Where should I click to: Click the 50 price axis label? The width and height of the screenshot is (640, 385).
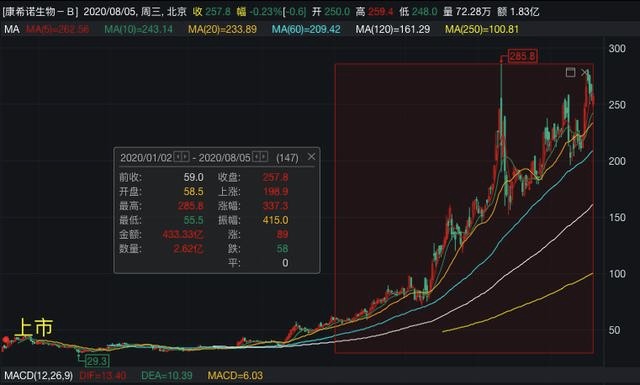[x=614, y=330]
